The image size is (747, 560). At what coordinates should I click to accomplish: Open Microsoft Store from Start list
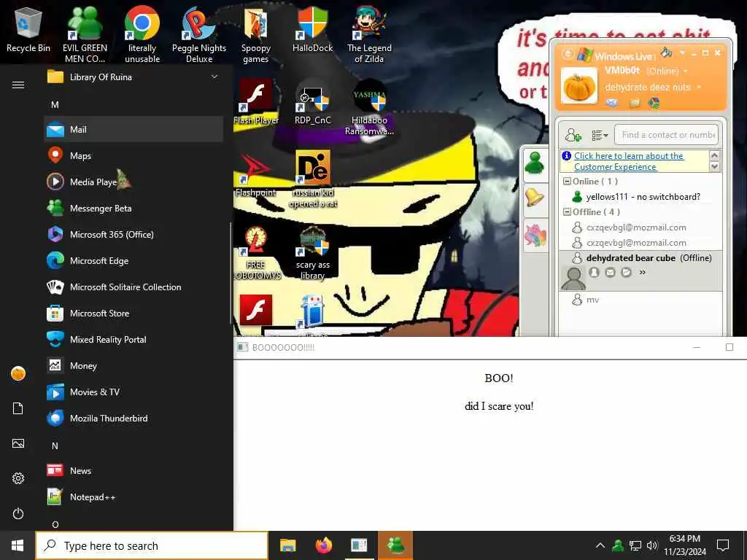[133, 313]
